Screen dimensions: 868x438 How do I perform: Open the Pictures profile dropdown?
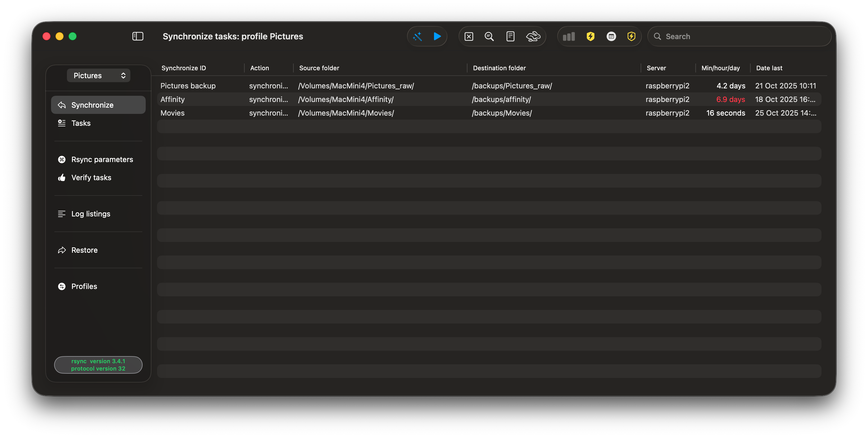[98, 75]
